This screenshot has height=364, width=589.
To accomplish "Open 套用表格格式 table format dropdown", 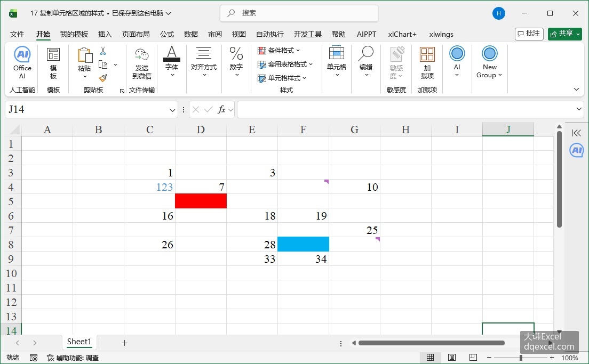I will [285, 64].
